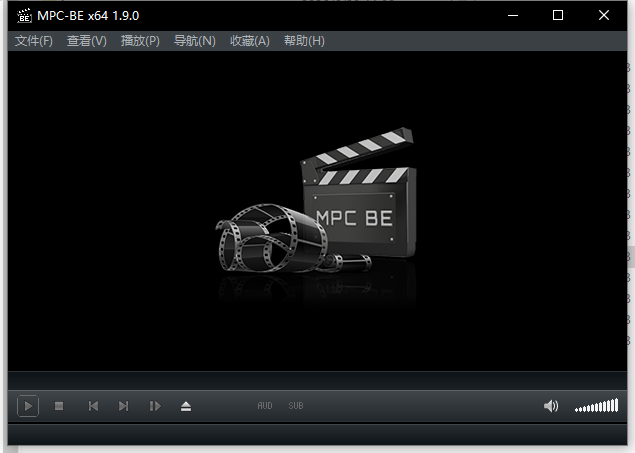
Task: Maximize the MPC-BE window
Action: tap(558, 15)
